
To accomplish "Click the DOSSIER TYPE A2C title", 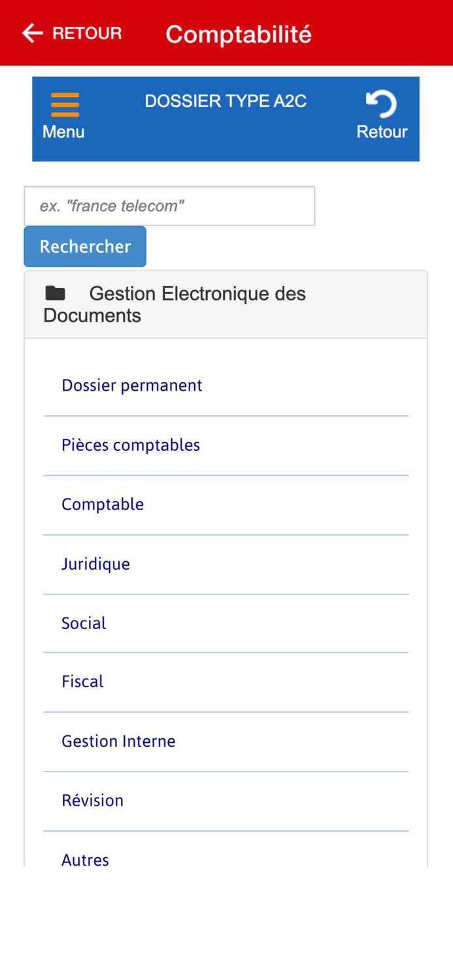I will (226, 101).
